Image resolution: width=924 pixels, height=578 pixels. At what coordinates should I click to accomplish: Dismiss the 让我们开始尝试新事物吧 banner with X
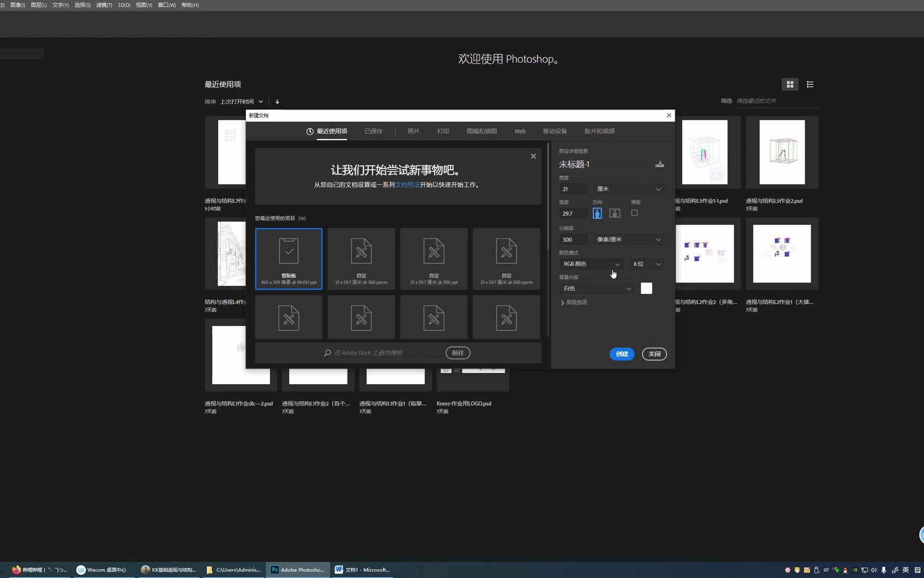[533, 156]
